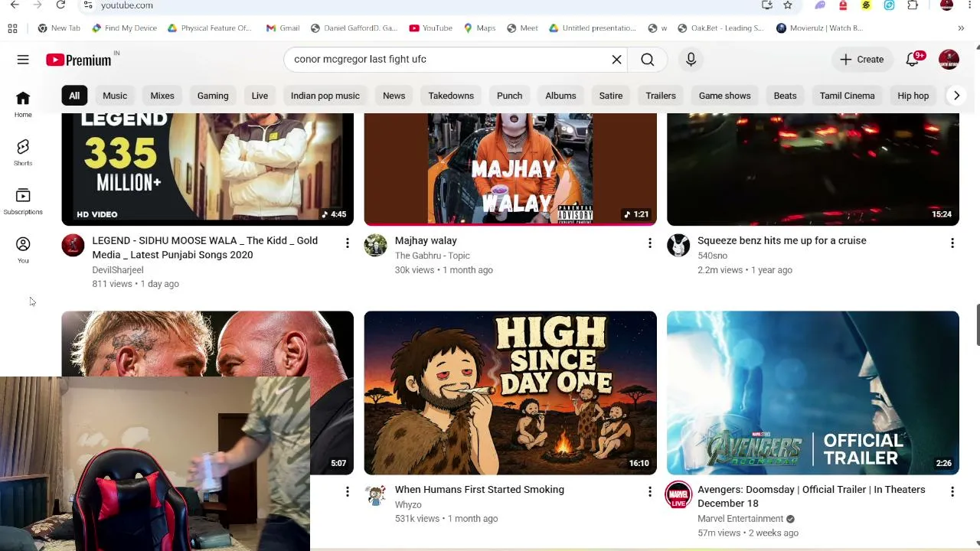Bookmark this page with the star
Image resolution: width=980 pixels, height=551 pixels.
[x=788, y=5]
